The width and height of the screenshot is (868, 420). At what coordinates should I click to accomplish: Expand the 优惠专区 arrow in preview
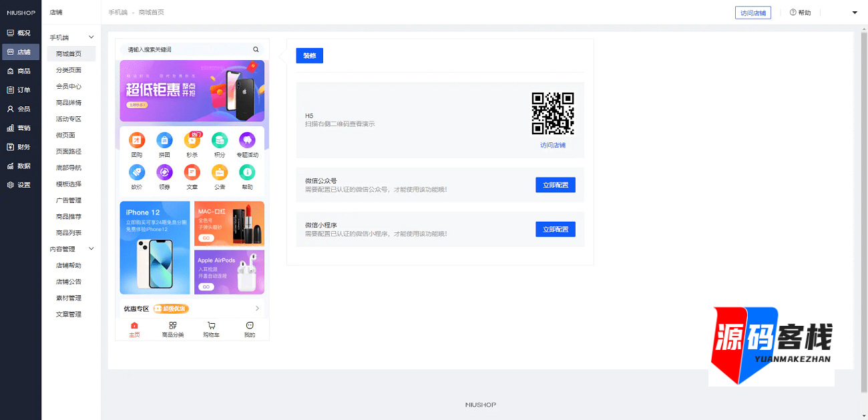(x=258, y=308)
